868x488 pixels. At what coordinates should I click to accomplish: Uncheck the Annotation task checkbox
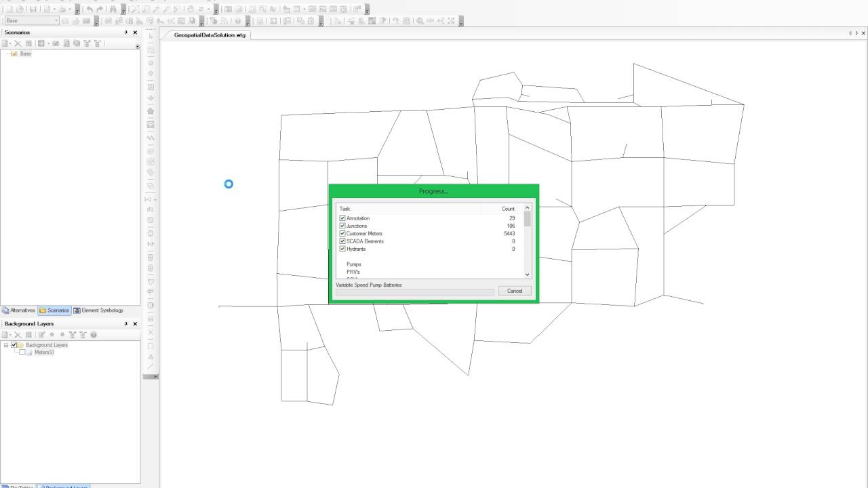coord(342,218)
